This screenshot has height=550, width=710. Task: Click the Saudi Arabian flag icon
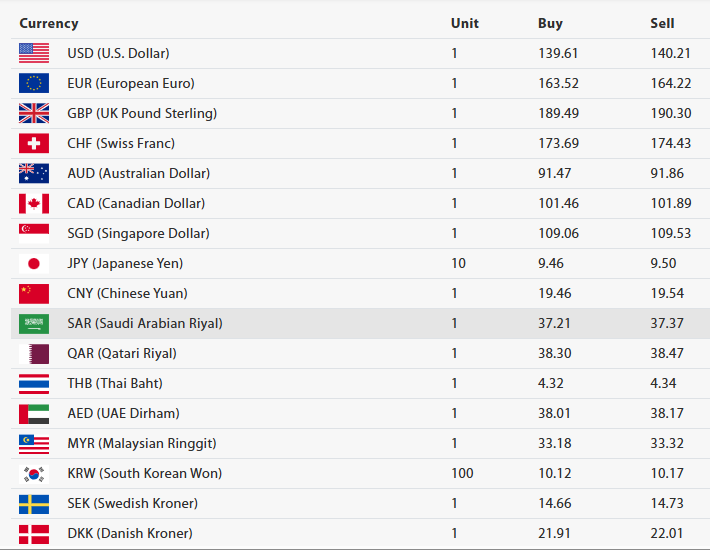[33, 323]
